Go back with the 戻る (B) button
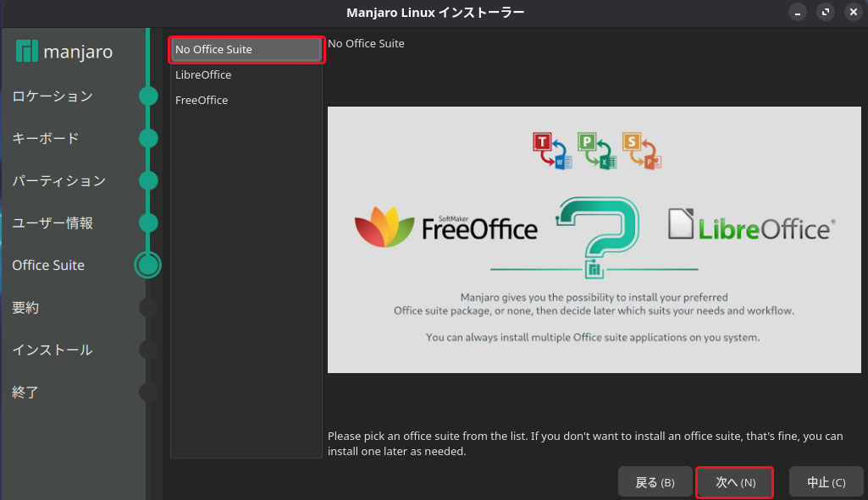868x500 pixels. 655,482
